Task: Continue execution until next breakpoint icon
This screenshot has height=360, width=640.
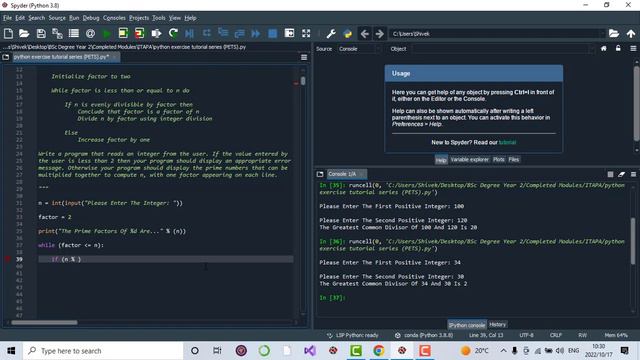Action: coord(256,33)
